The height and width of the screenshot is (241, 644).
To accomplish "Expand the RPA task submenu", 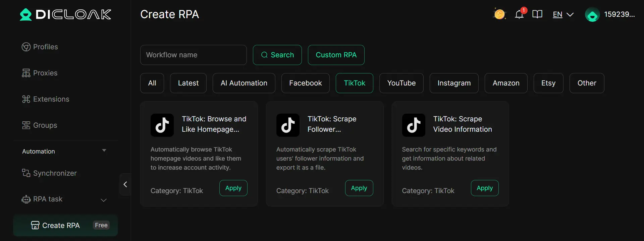I will click(104, 200).
